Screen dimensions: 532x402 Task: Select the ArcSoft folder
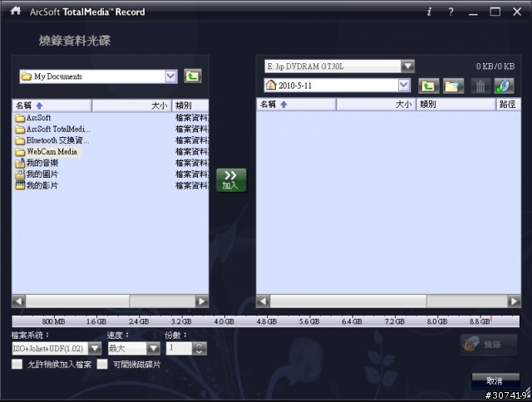[33, 118]
